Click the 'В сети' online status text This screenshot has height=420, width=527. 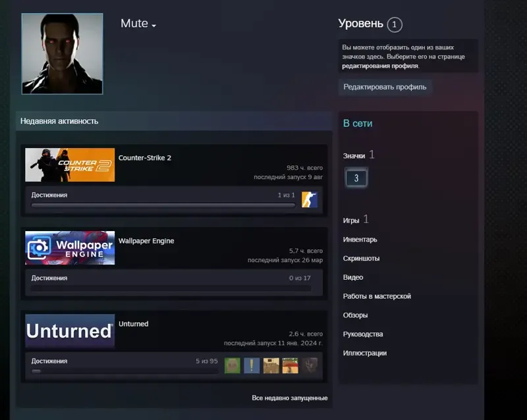(358, 123)
